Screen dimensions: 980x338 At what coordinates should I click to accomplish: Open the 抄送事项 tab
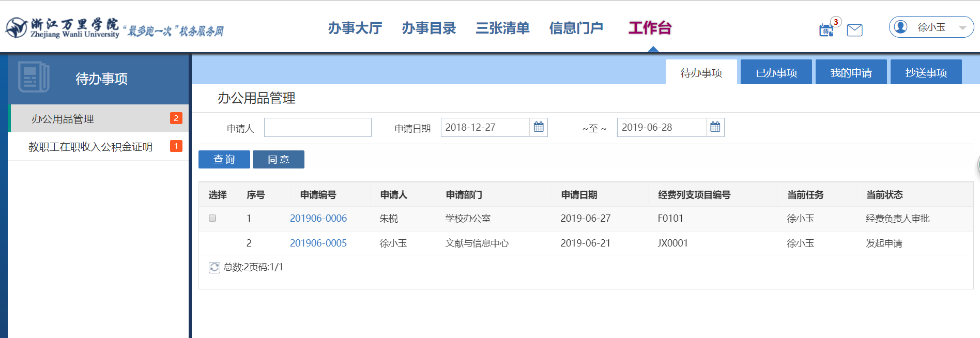tap(926, 73)
